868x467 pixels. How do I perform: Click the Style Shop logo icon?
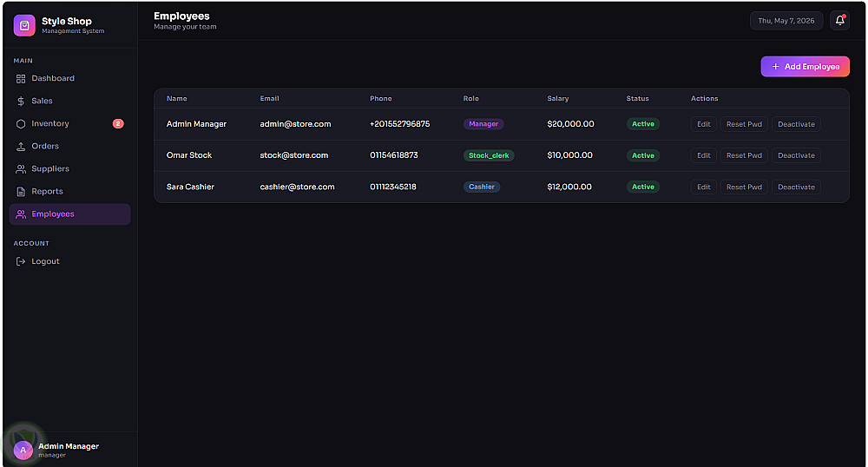pos(24,25)
